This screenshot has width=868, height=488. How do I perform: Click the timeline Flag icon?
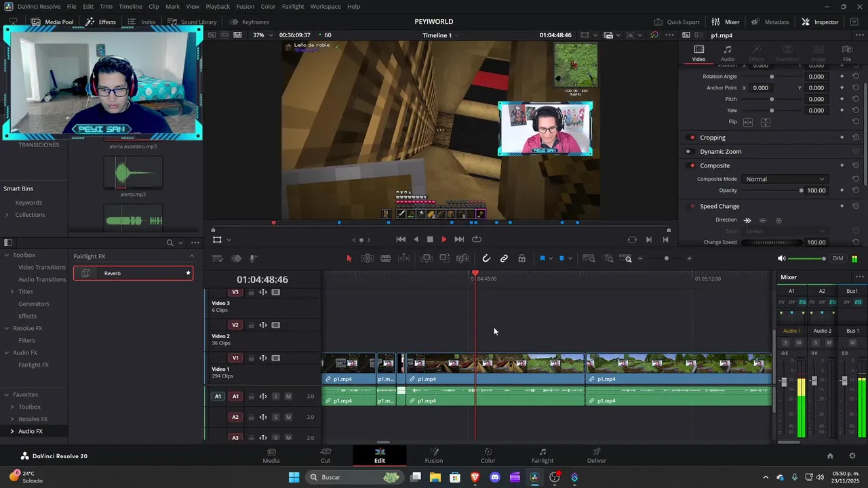click(x=542, y=258)
